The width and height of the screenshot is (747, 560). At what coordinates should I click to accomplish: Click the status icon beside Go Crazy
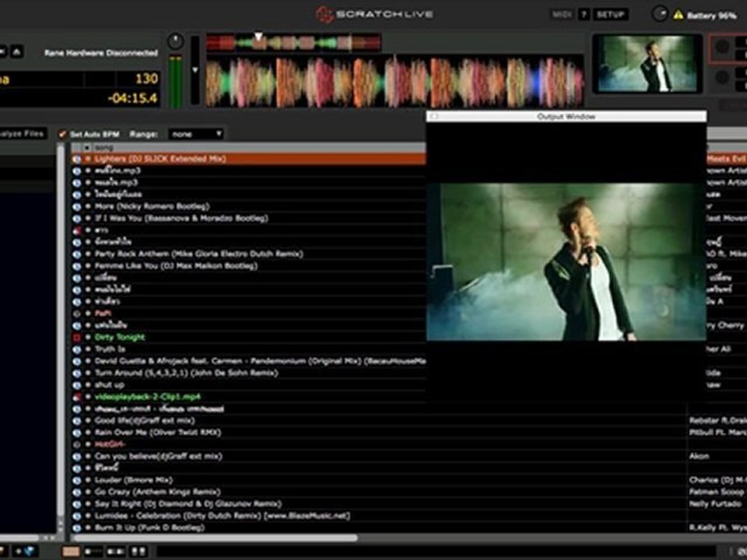click(77, 492)
